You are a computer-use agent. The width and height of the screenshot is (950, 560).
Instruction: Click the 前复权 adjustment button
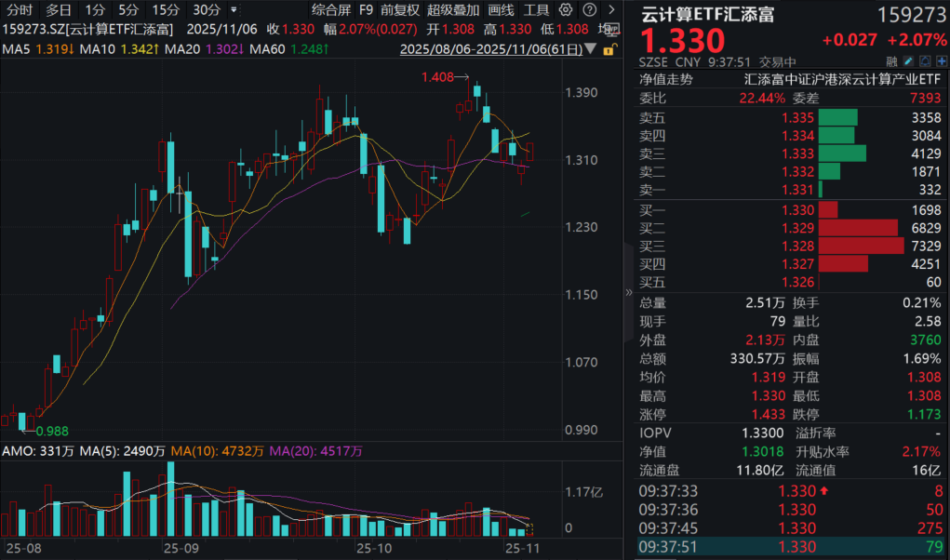pos(399,9)
